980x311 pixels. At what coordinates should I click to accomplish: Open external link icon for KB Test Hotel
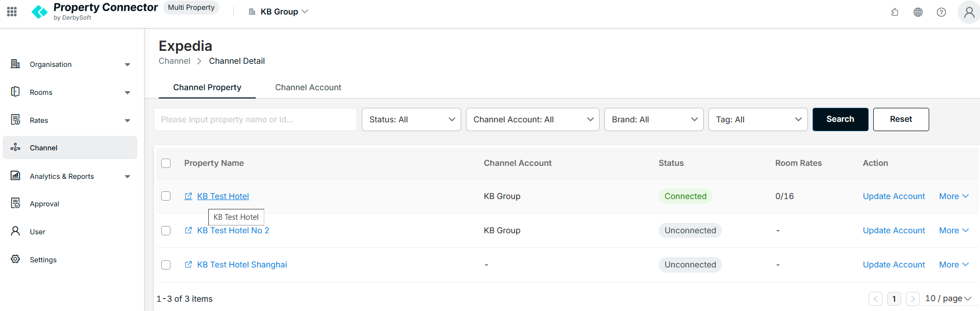[188, 196]
